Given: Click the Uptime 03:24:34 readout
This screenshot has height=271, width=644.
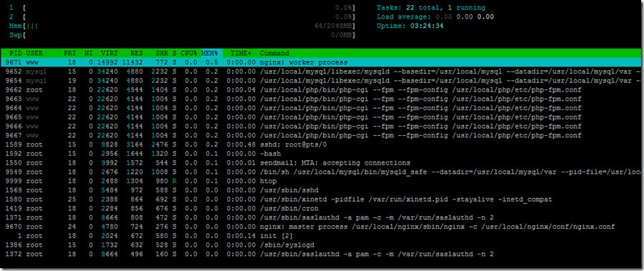Looking at the screenshot, I should coord(410,26).
